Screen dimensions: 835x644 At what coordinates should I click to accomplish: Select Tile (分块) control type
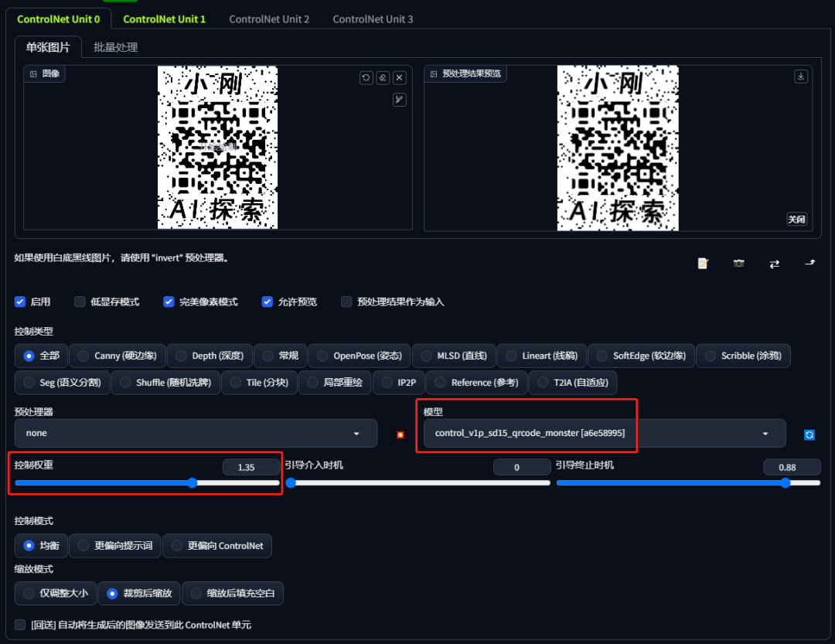(259, 383)
